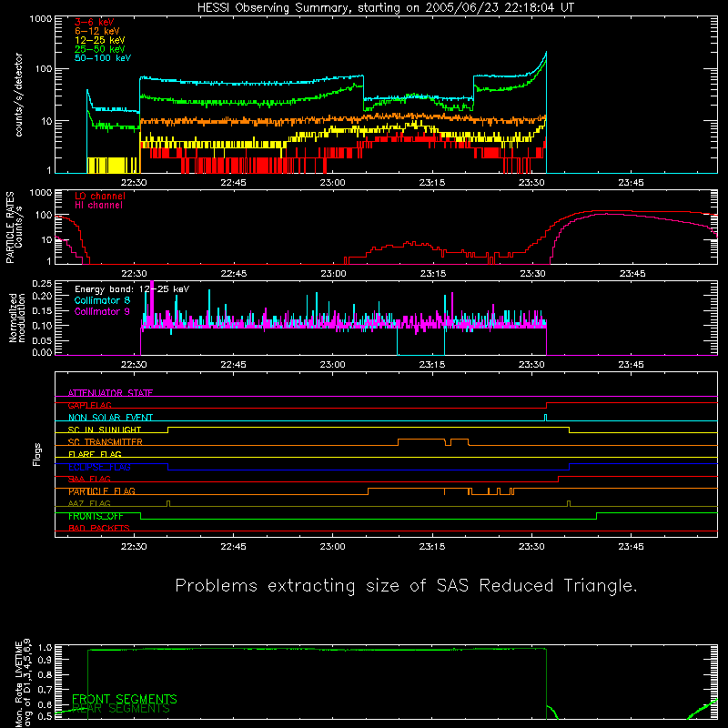Click the olive flag pulse near 22:35
The image size is (728, 728).
[x=168, y=503]
